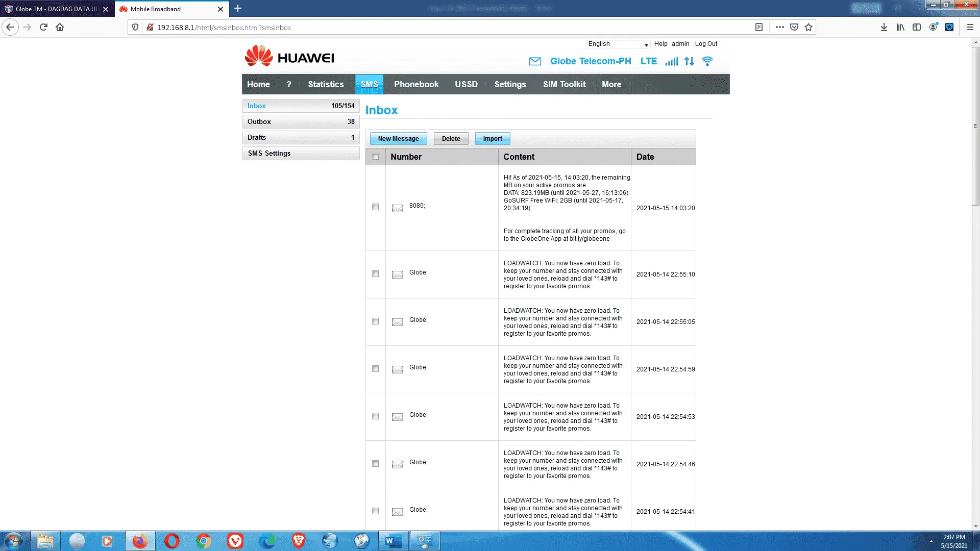Select the Globe message dated 22:54:46
This screenshot has height=551, width=980.
376,464
